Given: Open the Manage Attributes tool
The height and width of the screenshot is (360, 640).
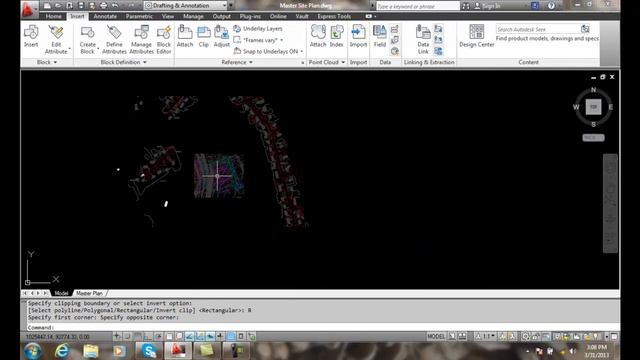Looking at the screenshot, I should pos(141,40).
